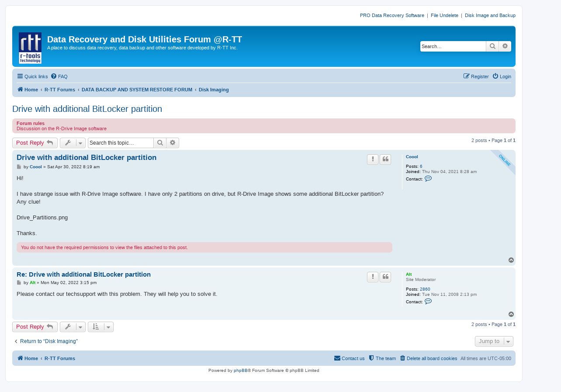Open first post title link
The width and height of the screenshot is (561, 392).
coord(87,157)
